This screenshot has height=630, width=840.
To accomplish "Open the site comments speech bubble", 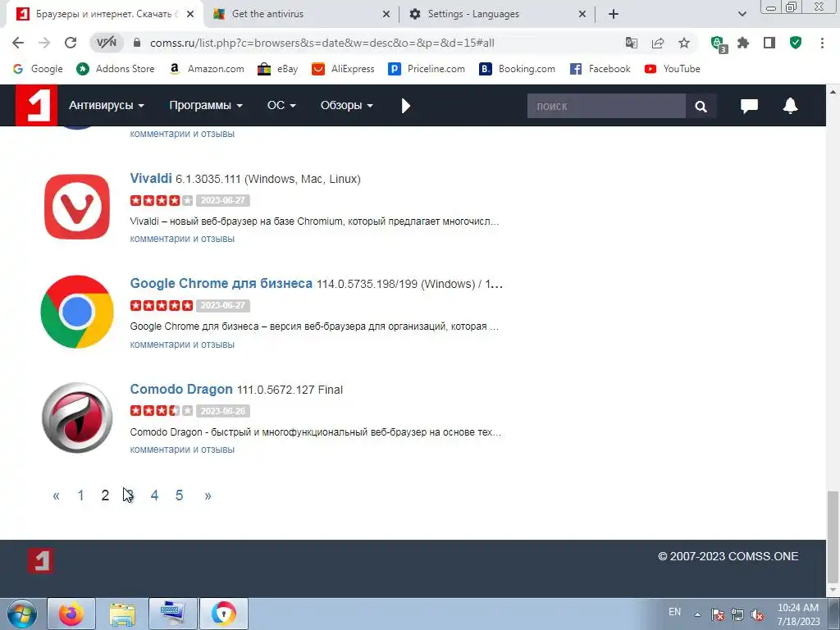I will 749,106.
